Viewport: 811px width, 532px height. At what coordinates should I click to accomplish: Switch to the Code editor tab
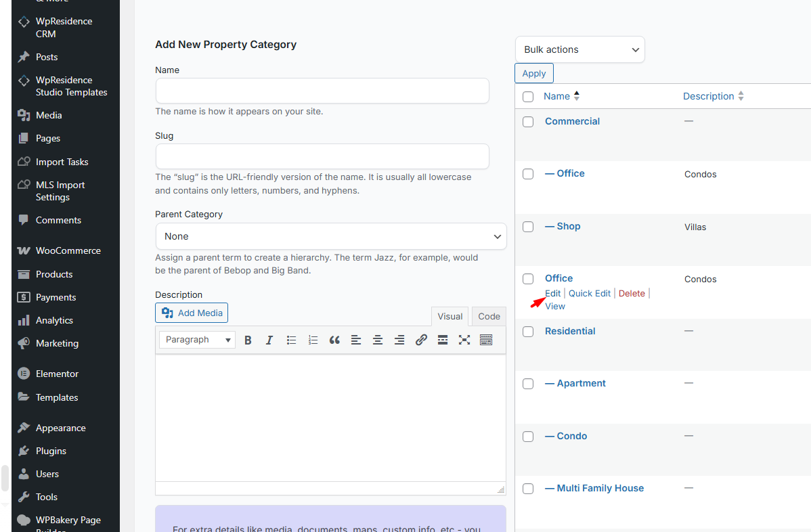pyautogui.click(x=489, y=316)
